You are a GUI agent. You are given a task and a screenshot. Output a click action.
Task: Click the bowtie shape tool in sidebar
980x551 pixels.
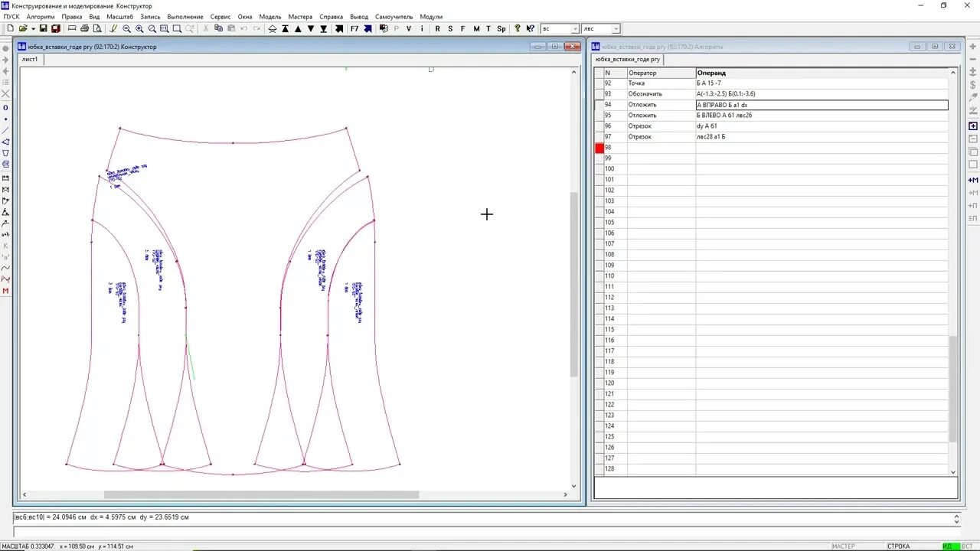pos(5,189)
